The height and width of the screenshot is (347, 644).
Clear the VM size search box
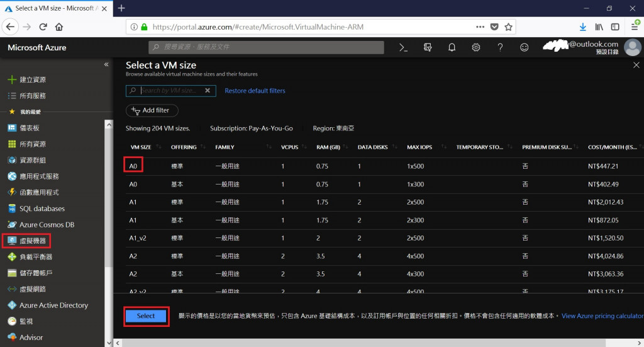point(208,91)
